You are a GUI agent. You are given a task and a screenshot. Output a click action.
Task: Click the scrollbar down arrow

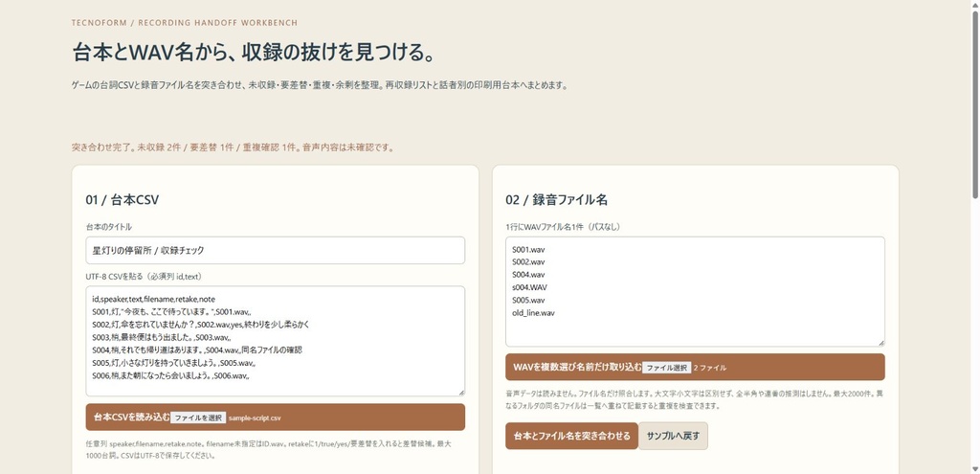974,468
